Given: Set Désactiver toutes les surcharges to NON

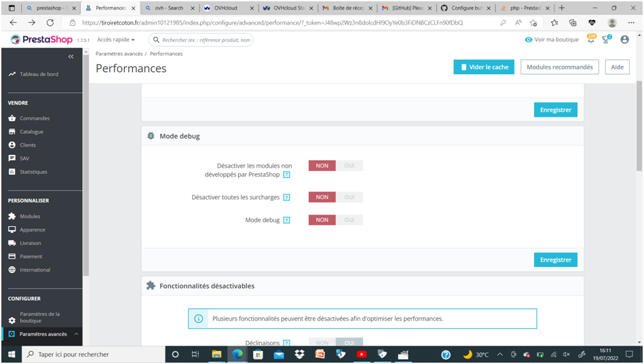Looking at the screenshot, I should 322,197.
